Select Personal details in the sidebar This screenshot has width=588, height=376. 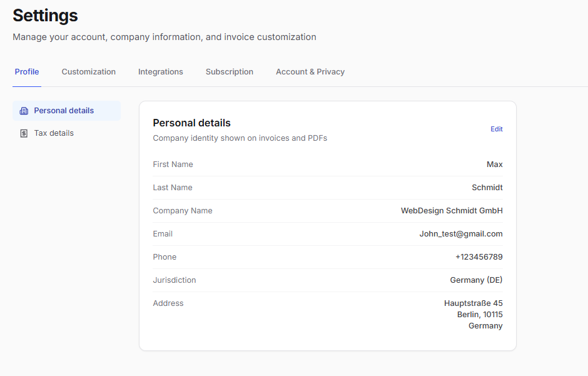tap(67, 111)
